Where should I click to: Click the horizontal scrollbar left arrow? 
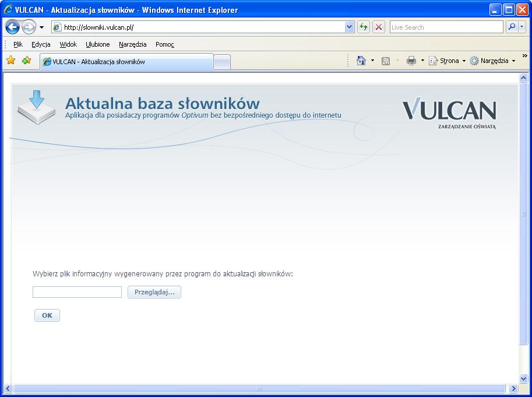click(8, 388)
